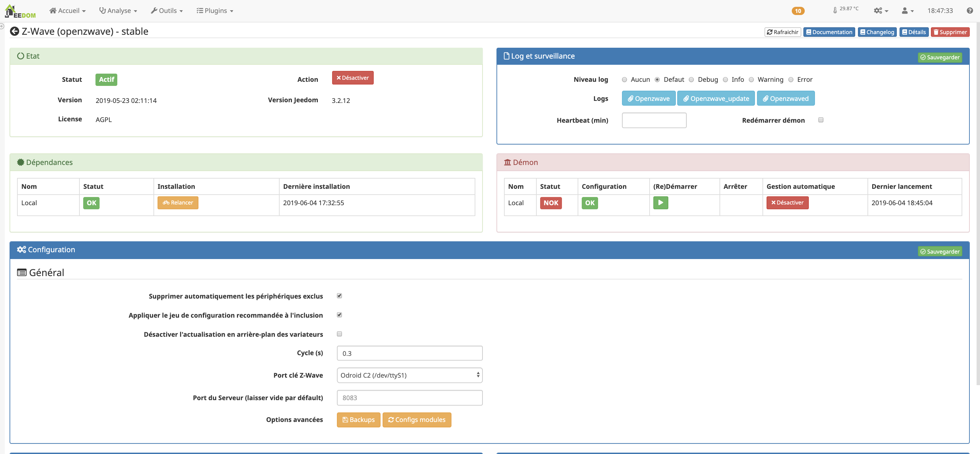This screenshot has height=454, width=980.
Task: Click the temperature thermometer indicator
Action: tap(845, 10)
